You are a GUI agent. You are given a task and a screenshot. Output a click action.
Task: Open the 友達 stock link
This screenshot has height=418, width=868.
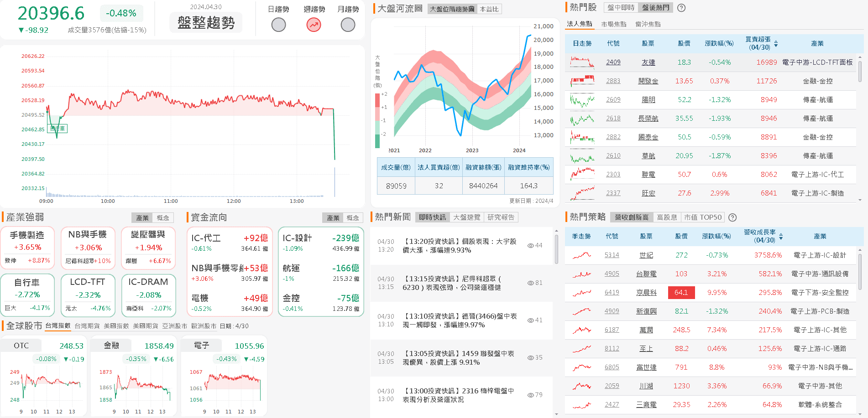[x=648, y=62]
